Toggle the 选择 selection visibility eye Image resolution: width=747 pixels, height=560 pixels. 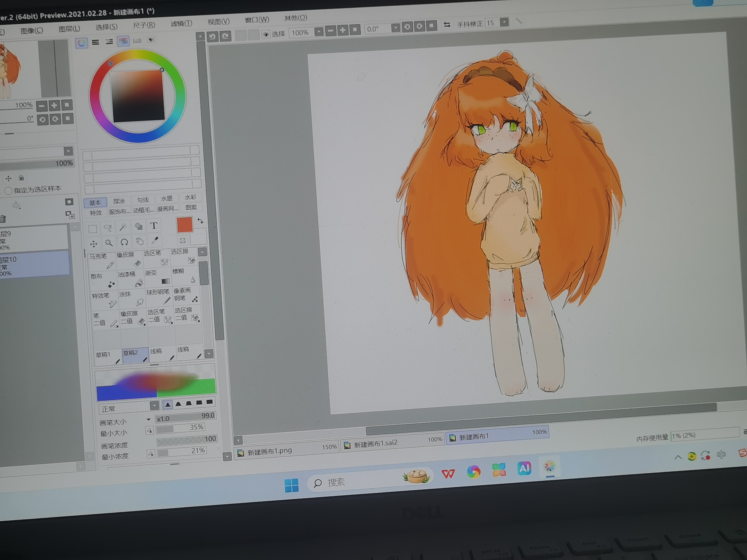click(x=266, y=34)
